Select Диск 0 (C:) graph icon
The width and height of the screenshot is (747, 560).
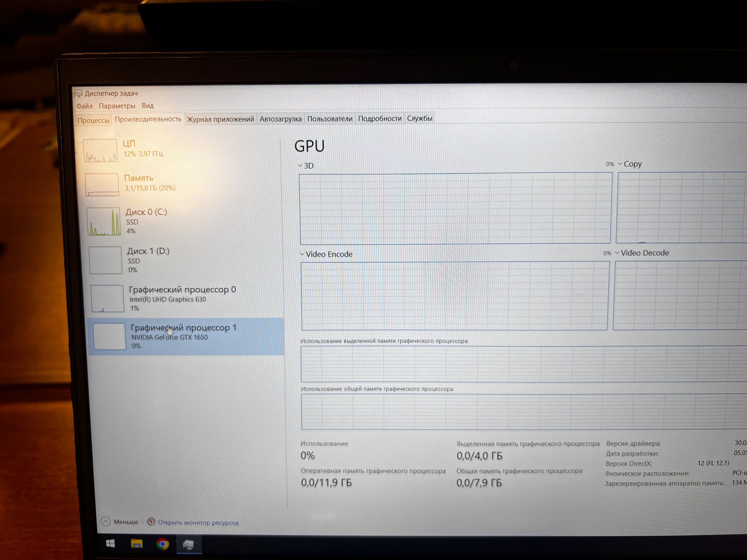(104, 221)
